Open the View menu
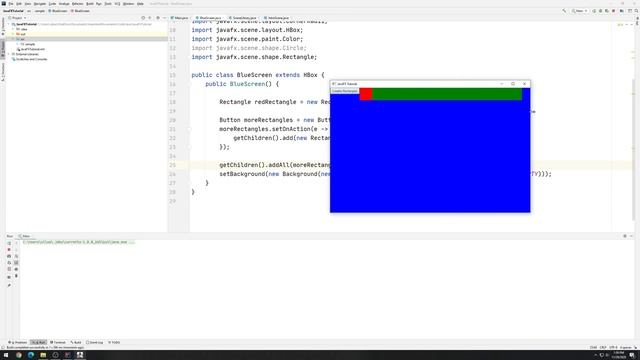Viewport: 640px width, 360px height. pos(28,4)
